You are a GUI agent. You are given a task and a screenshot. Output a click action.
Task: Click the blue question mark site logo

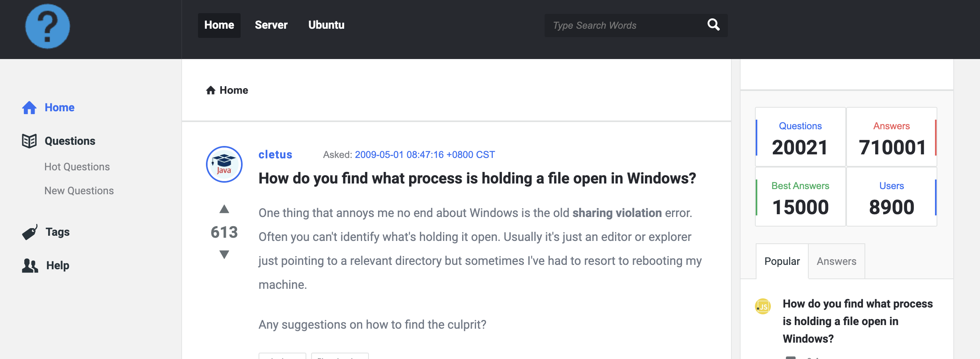[x=47, y=26]
